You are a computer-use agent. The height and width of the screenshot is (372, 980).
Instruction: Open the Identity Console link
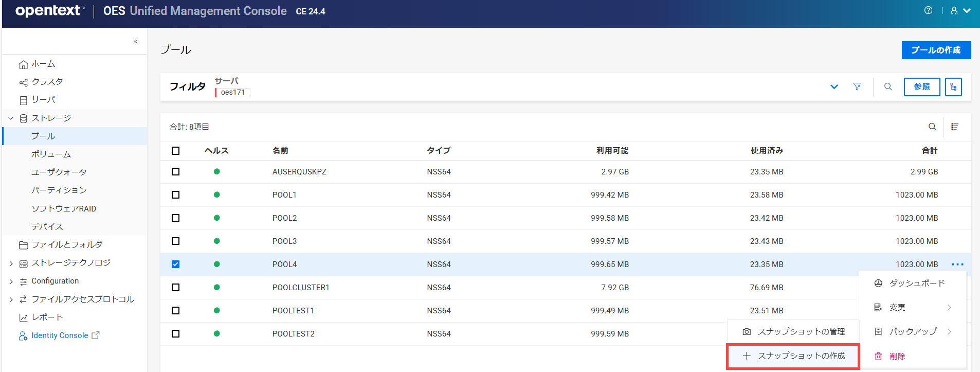coord(60,335)
